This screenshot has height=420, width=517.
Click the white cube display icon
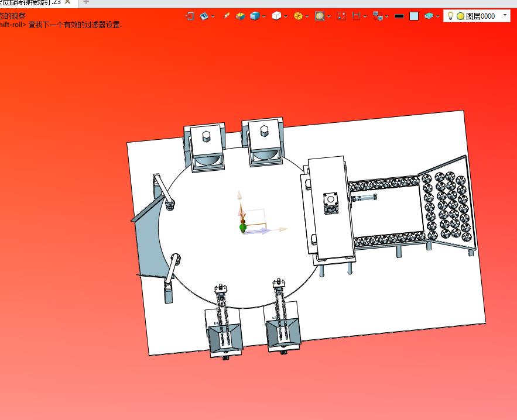[276, 16]
